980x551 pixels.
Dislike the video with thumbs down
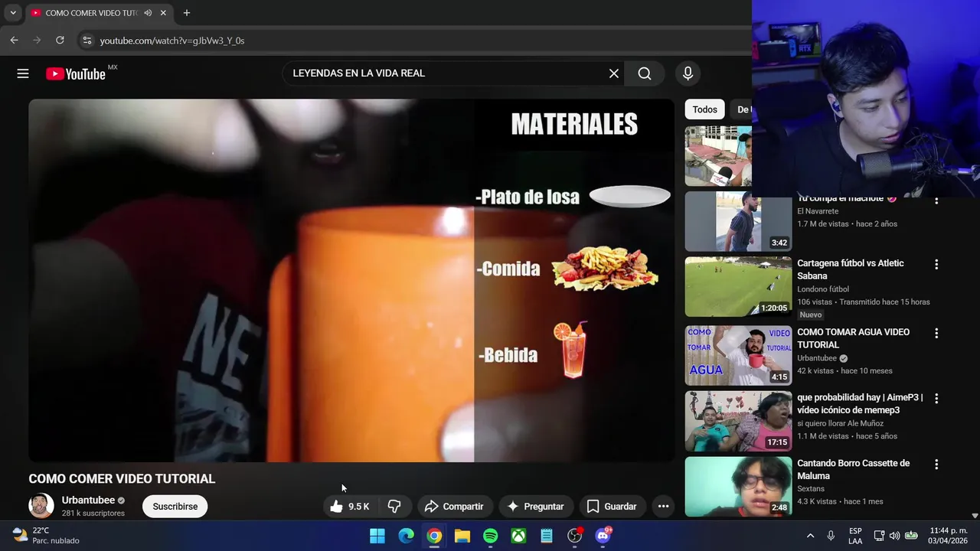tap(394, 507)
